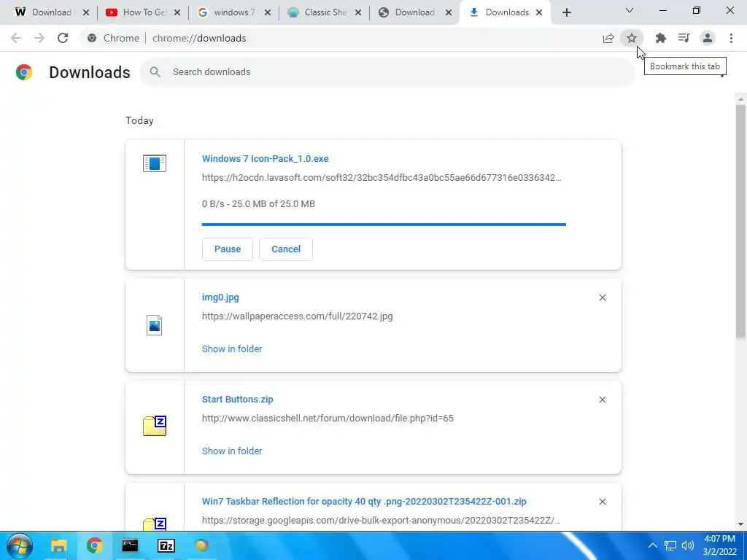The image size is (747, 560).
Task: Open the Classic Shell taskbar icon
Action: [202, 545]
